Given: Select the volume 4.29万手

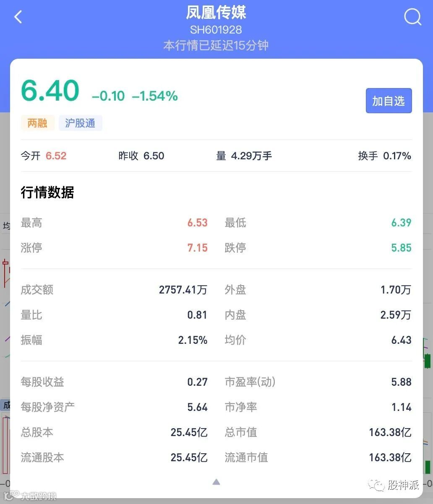Looking at the screenshot, I should click(x=251, y=156).
